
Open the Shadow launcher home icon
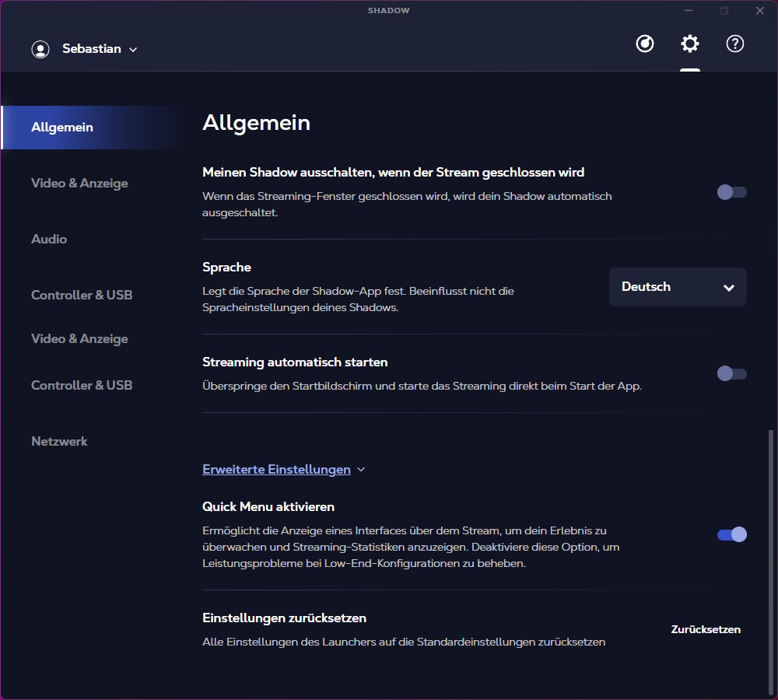click(644, 44)
